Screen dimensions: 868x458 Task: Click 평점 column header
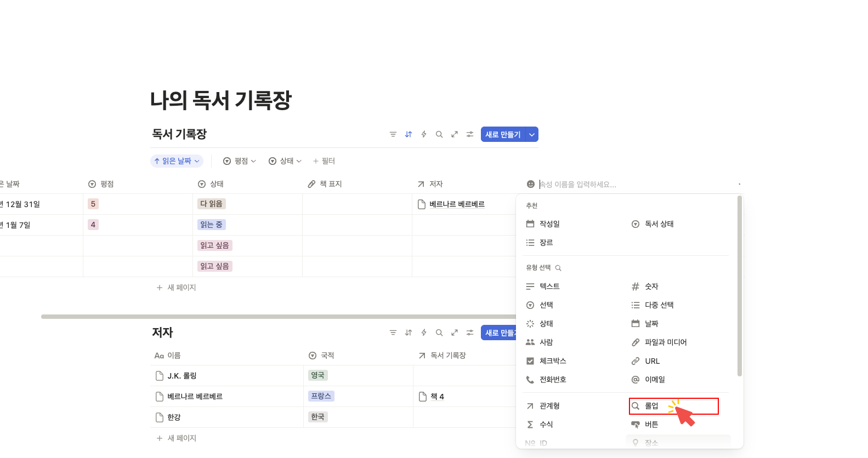(138, 184)
